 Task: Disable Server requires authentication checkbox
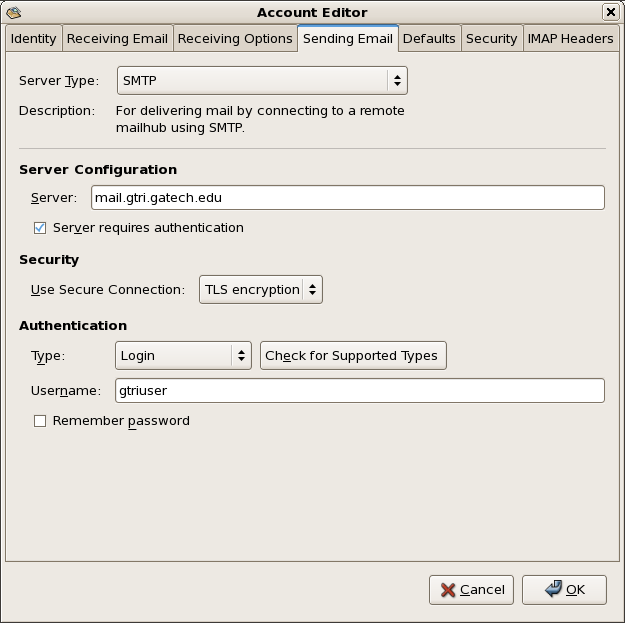(x=40, y=228)
